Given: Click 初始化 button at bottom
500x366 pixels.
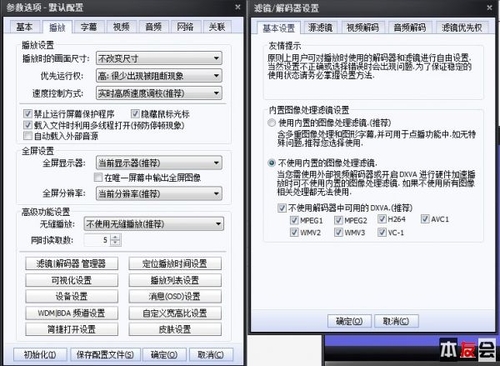Looking at the screenshot, I should (40, 355).
